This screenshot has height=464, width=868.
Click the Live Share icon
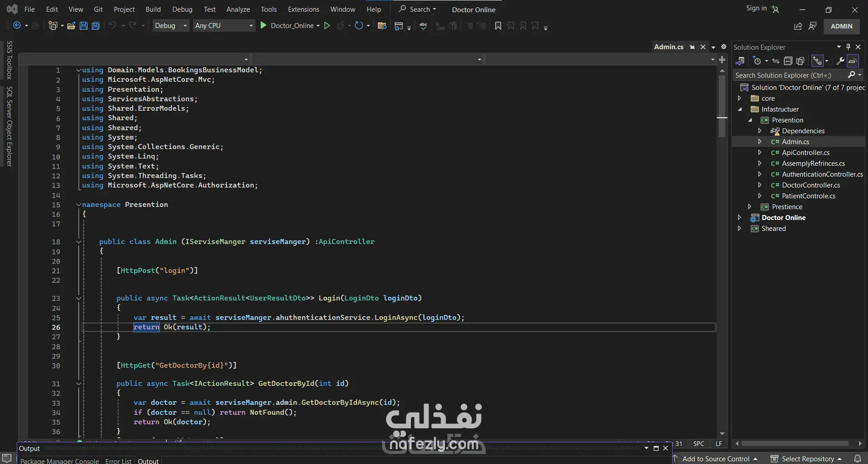coord(798,26)
